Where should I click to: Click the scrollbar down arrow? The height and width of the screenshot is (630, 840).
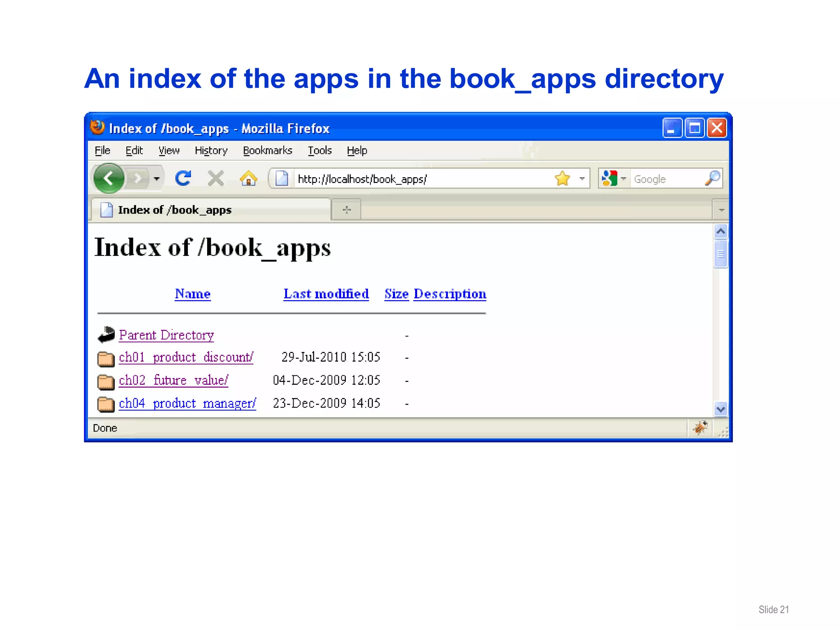721,409
